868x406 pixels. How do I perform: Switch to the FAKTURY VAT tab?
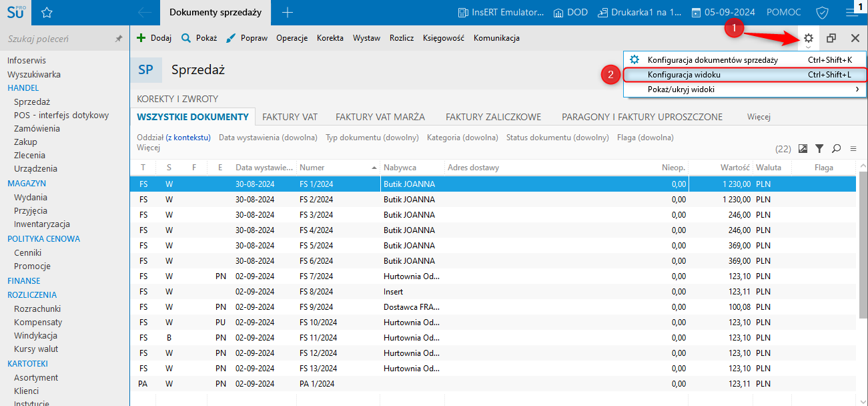point(290,117)
